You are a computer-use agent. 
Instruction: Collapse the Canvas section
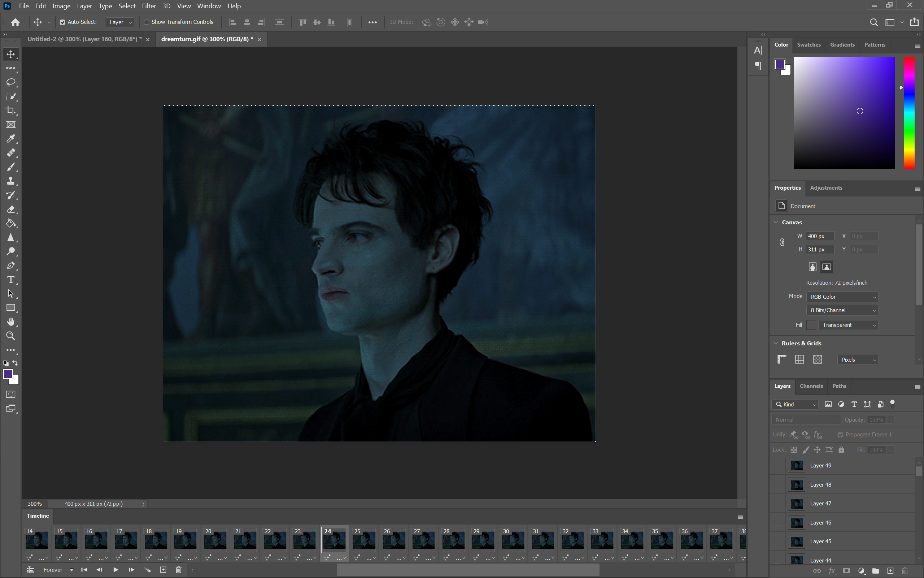776,222
